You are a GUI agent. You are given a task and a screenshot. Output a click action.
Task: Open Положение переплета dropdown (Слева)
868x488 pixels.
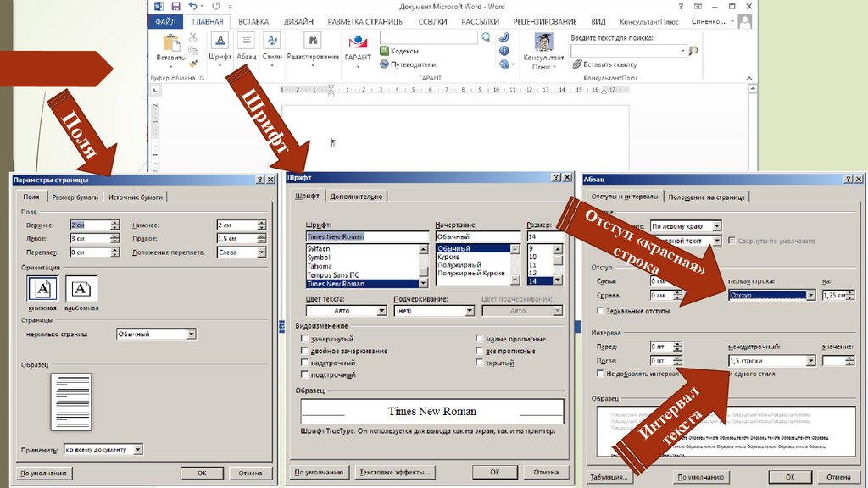pyautogui.click(x=242, y=252)
